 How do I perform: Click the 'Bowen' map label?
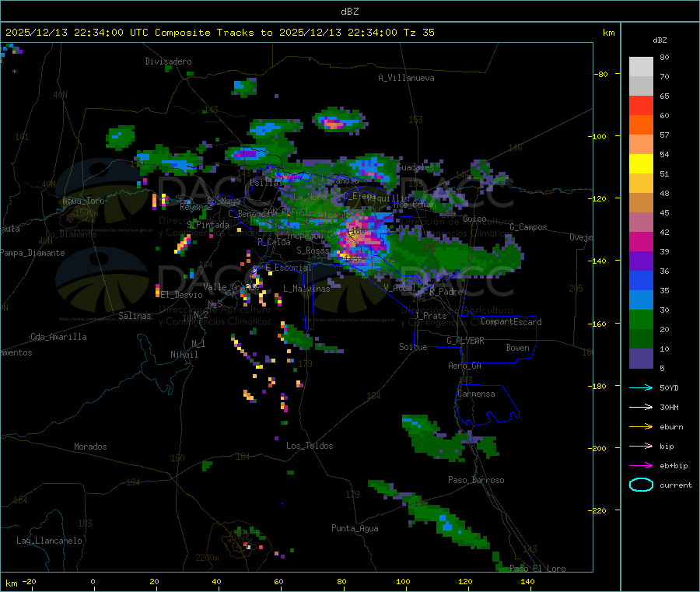518,348
